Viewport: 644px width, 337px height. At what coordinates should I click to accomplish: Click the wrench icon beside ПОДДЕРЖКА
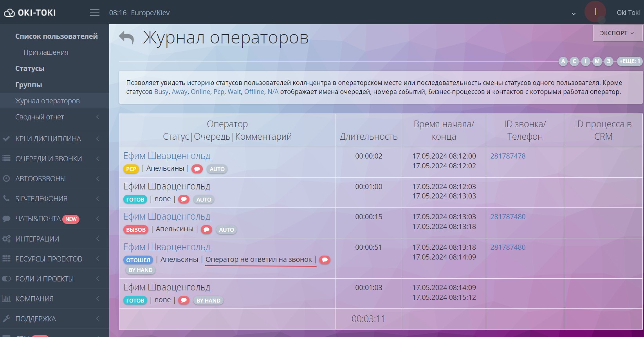tap(6, 319)
